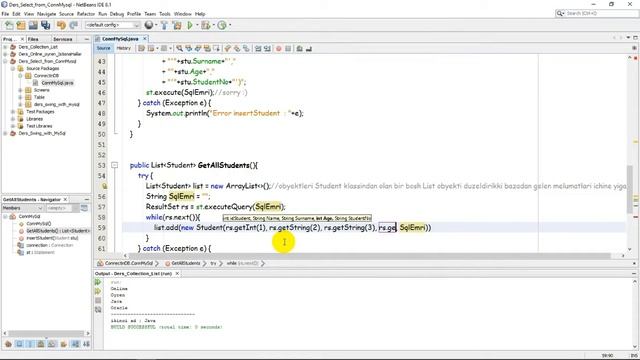Viewport: 640px width, 360px height.
Task: Open the Run Project dropdown arrow
Action: pyautogui.click(x=197, y=25)
